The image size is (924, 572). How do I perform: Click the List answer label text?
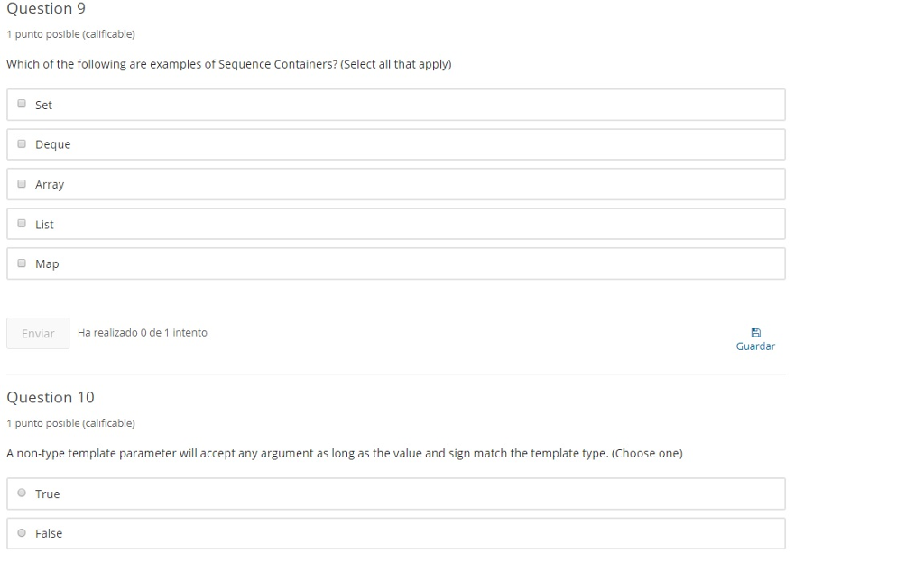(x=44, y=225)
